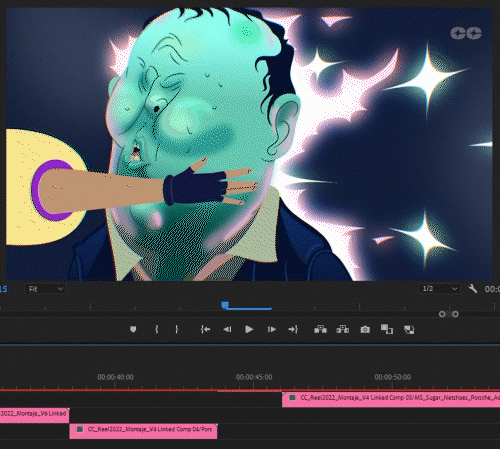
Task: Open the Fit zoom level dropdown
Action: click(45, 289)
